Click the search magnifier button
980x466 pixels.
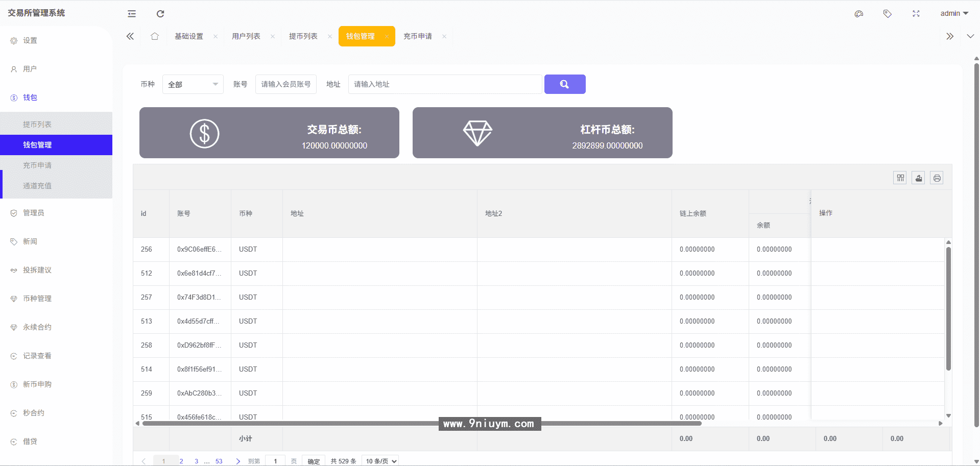click(x=565, y=84)
